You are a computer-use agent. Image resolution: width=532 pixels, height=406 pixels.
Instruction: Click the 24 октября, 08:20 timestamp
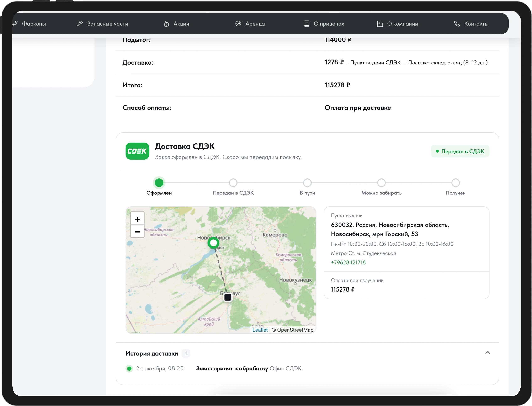pos(160,369)
